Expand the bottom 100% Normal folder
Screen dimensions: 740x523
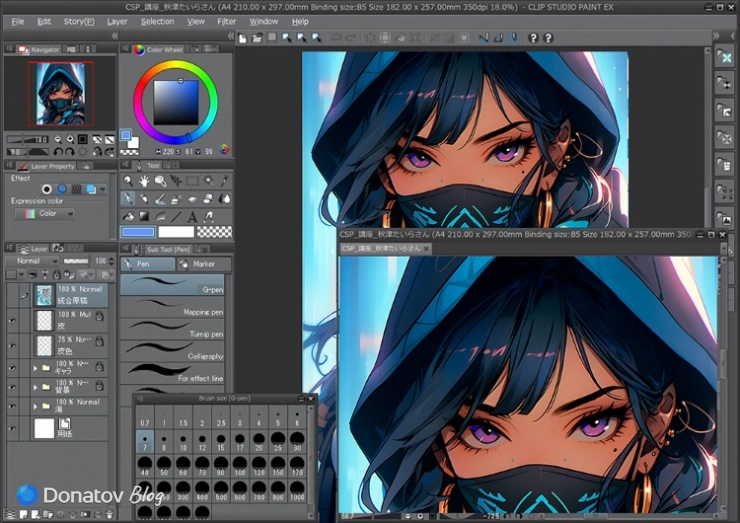click(x=35, y=406)
